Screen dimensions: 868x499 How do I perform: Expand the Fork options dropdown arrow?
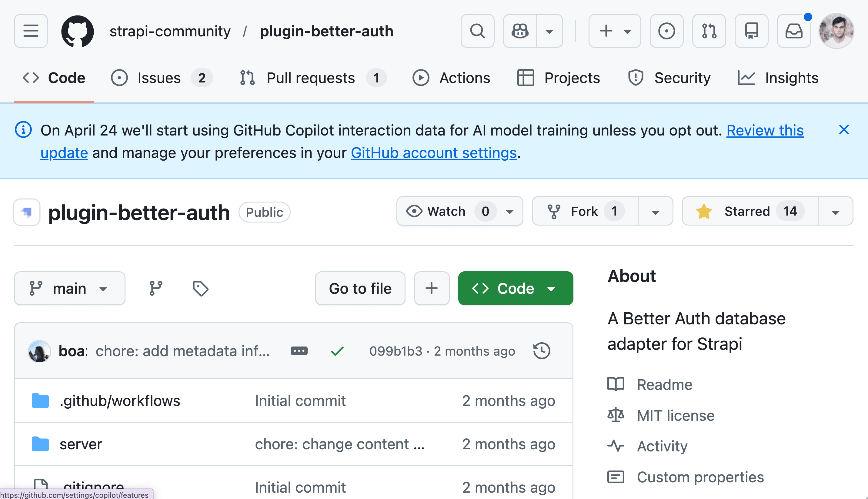pos(655,211)
